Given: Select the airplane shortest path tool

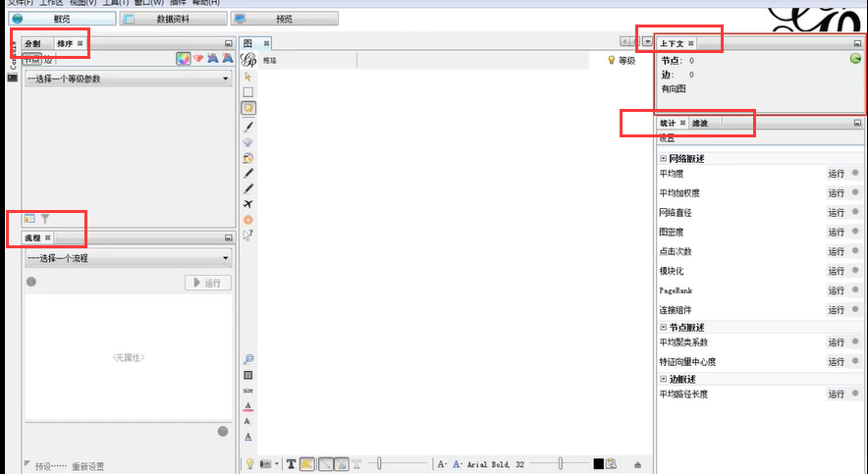Looking at the screenshot, I should (248, 204).
